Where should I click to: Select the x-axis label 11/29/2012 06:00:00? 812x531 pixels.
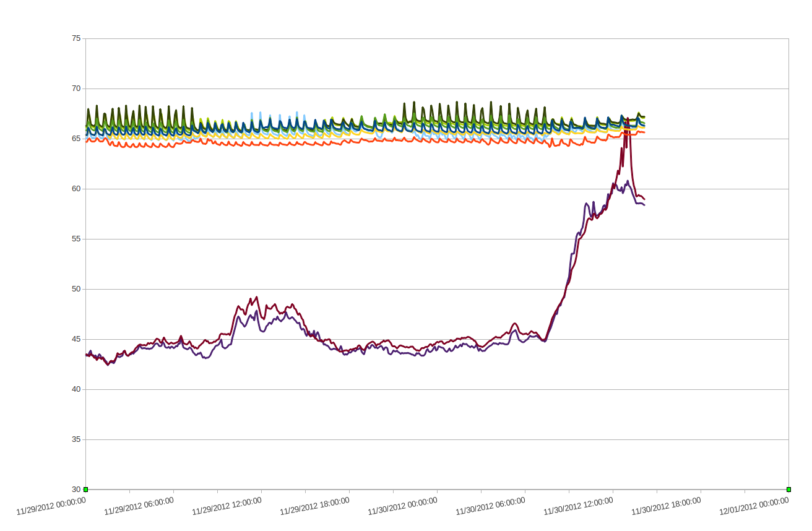tap(139, 506)
